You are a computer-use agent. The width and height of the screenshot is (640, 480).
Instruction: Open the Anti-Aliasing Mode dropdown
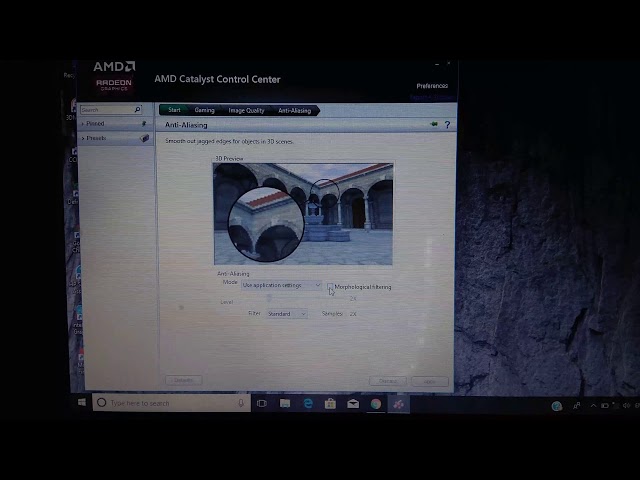[281, 285]
